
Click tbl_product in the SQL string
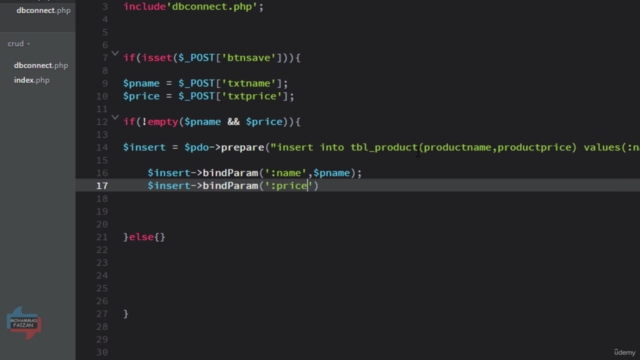384,147
